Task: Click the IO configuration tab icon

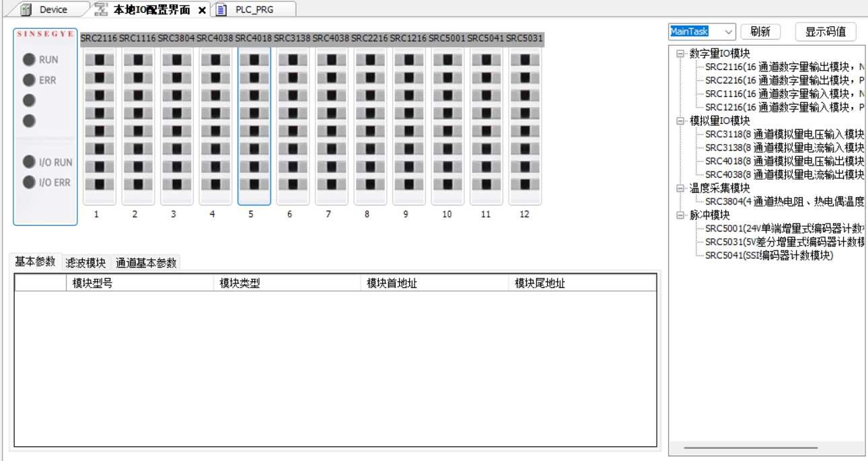Action: 101,9
